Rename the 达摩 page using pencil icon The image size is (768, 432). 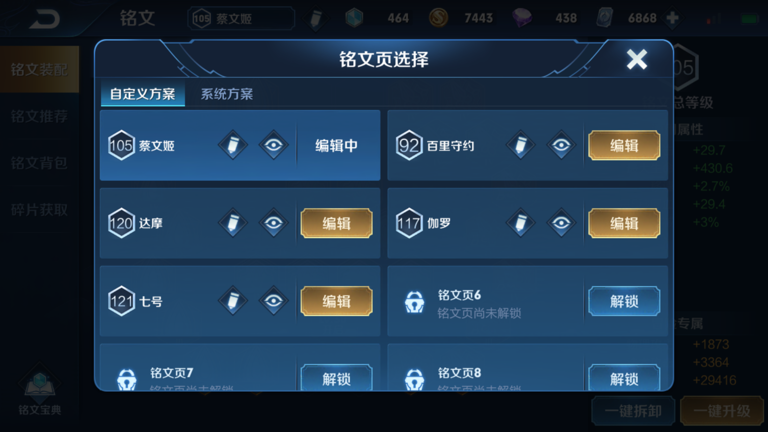pos(233,223)
